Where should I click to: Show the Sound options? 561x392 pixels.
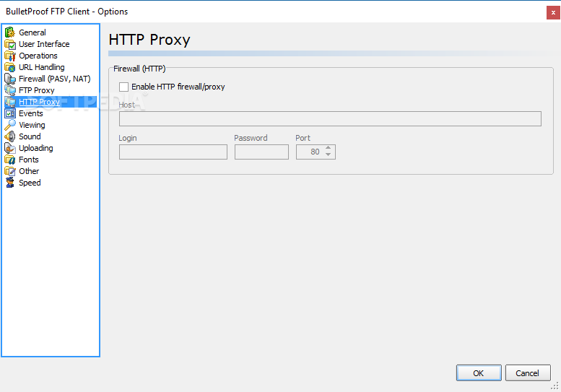[x=30, y=136]
